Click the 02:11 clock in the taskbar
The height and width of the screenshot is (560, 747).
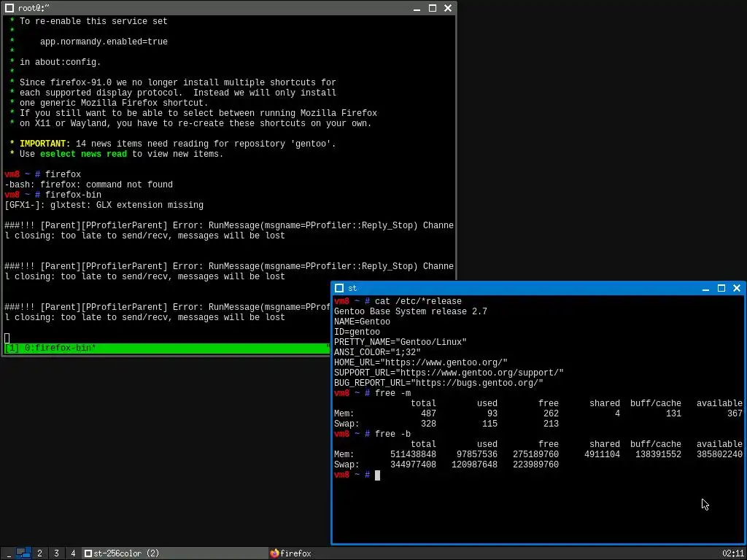point(732,553)
